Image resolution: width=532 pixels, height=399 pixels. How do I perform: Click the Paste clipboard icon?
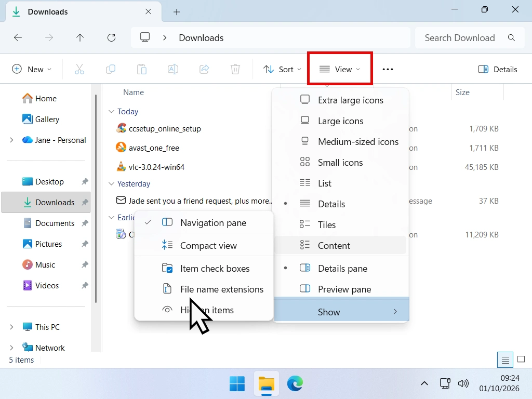[142, 69]
